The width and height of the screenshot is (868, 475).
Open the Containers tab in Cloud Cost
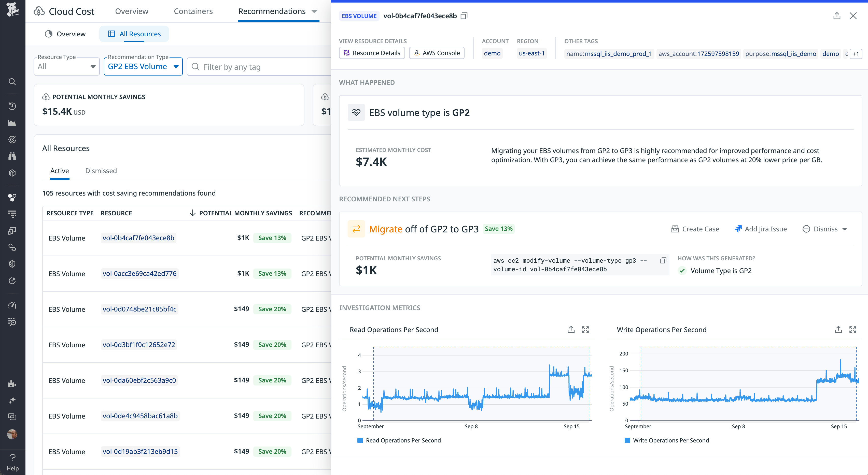193,11
